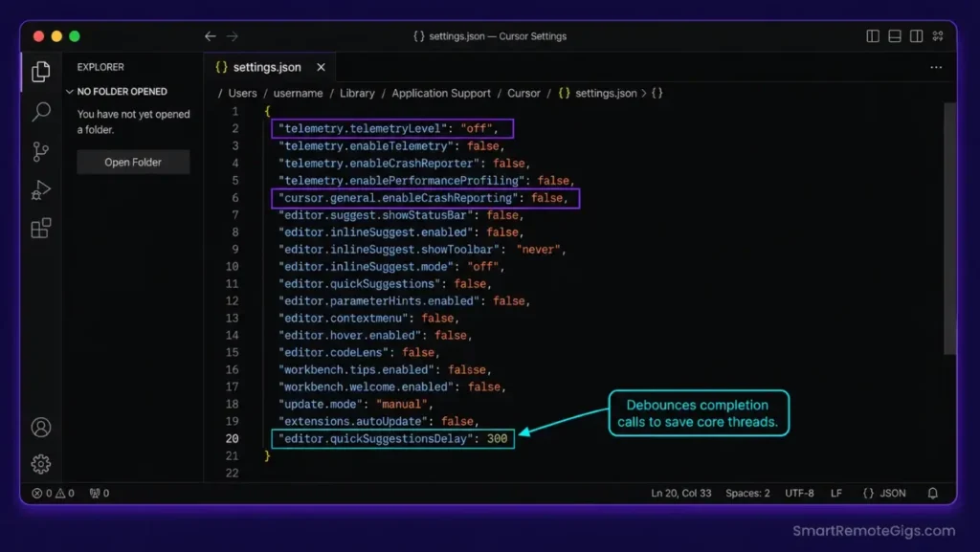Click "editor.hover.enabled" key text
Viewport: 980px width, 552px height.
pyautogui.click(x=350, y=336)
